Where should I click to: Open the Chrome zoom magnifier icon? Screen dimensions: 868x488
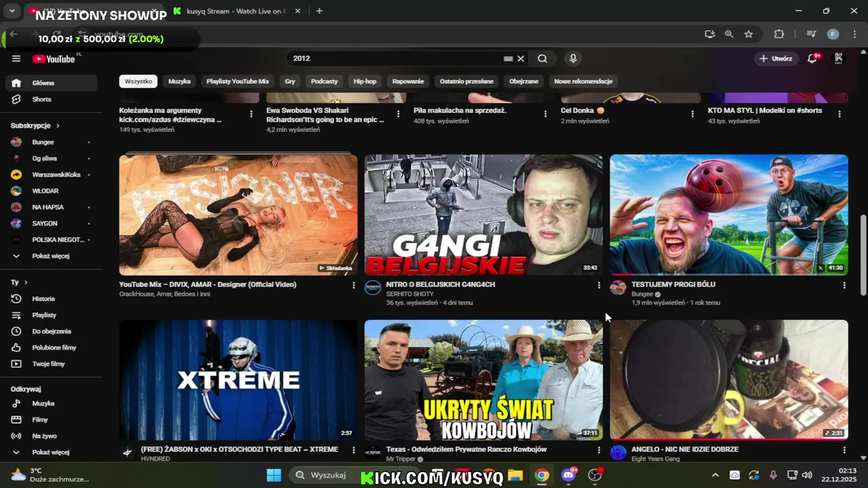(729, 34)
